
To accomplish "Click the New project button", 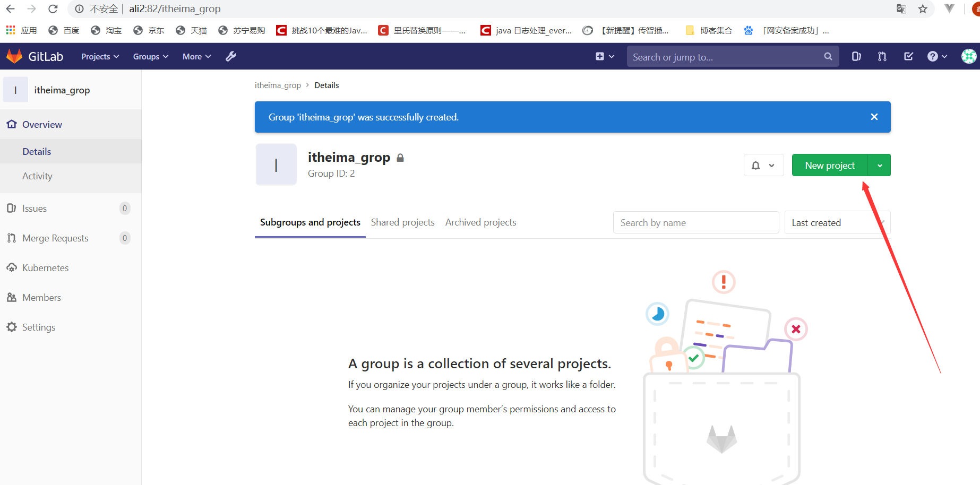I will [829, 166].
